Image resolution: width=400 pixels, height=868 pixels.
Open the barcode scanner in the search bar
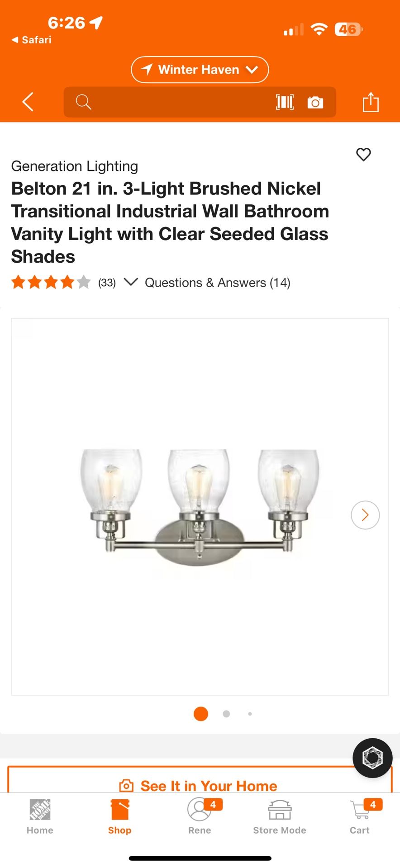tap(284, 102)
